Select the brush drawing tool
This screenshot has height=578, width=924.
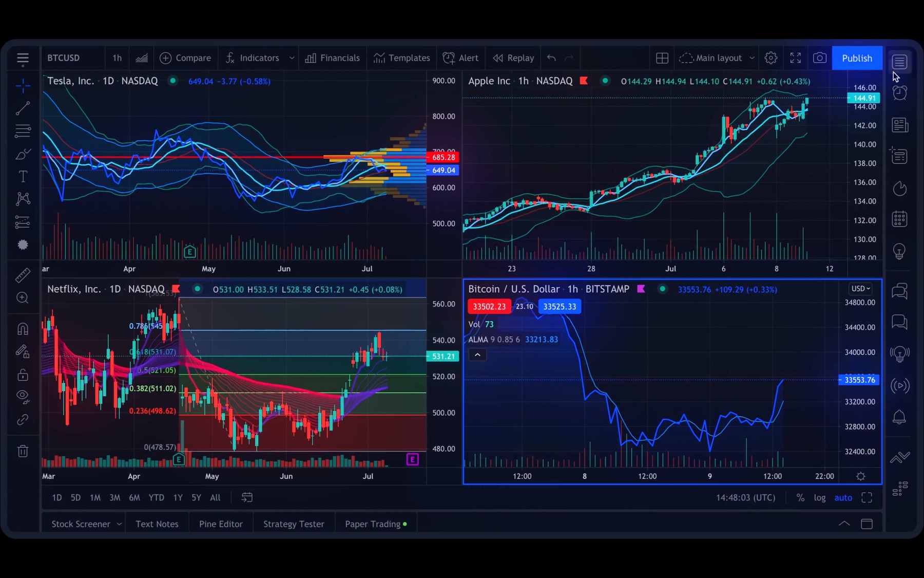[23, 154]
